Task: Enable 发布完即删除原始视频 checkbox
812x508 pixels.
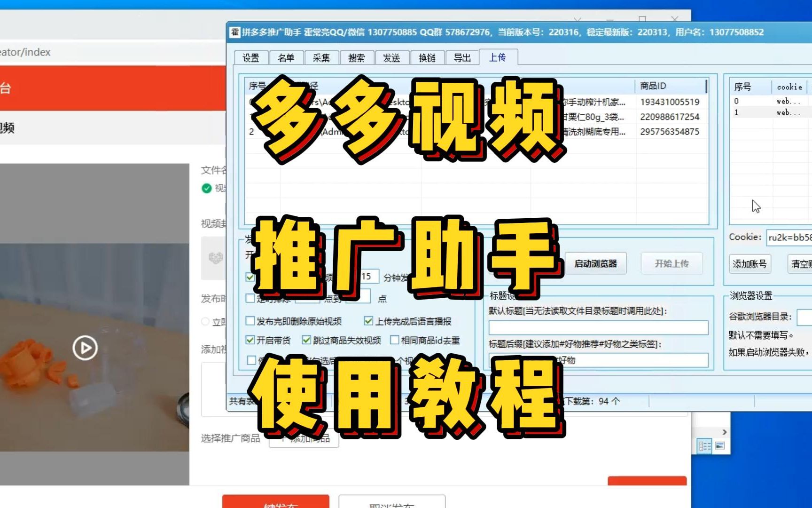Action: [250, 321]
